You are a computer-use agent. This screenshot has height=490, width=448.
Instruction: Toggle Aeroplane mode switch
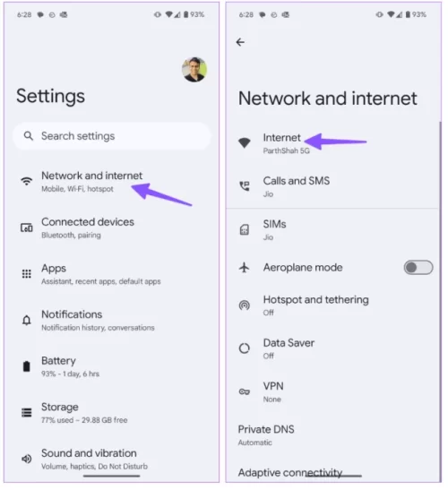(x=418, y=268)
